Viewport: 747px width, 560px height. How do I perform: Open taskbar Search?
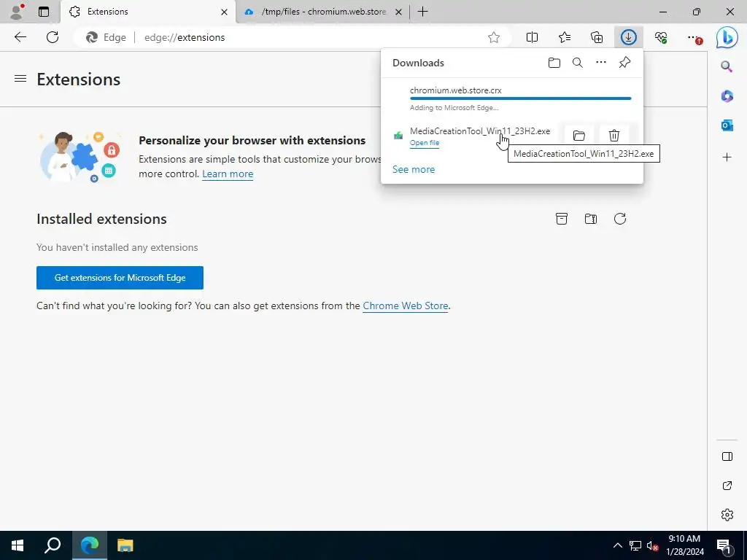coord(53,545)
